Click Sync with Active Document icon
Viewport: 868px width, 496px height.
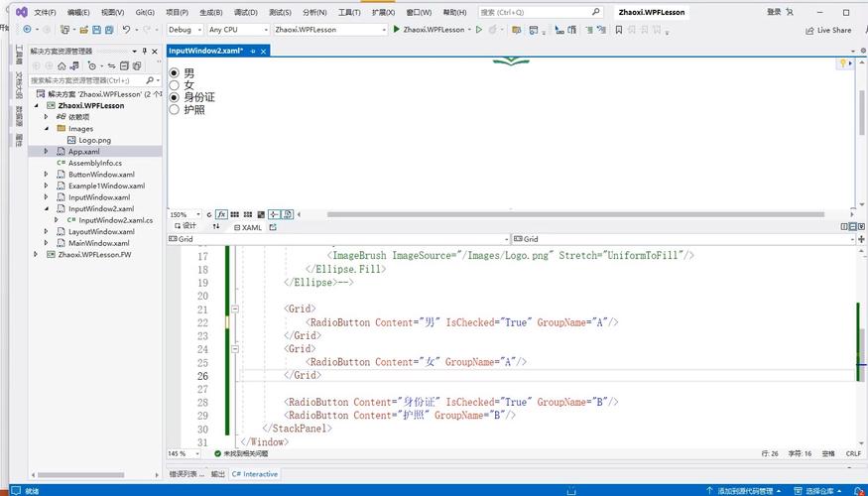(111, 65)
